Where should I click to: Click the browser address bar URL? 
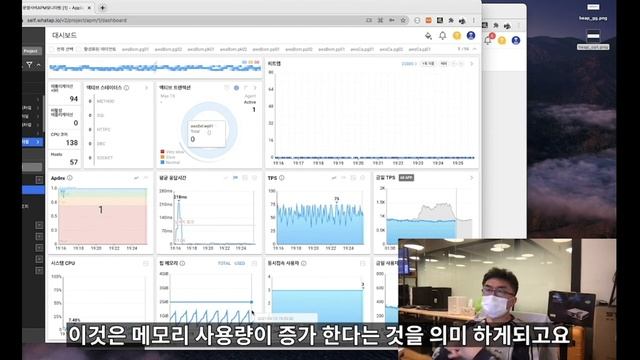coord(77,20)
